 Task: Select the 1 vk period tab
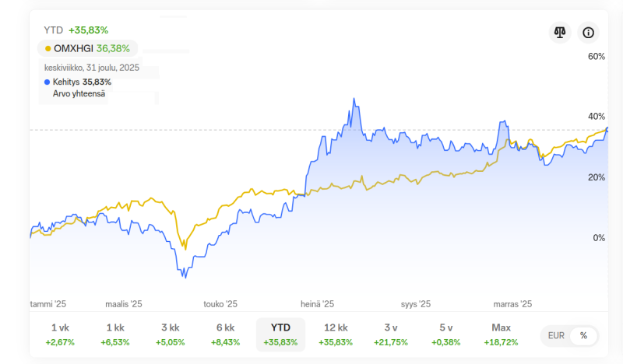pos(60,334)
